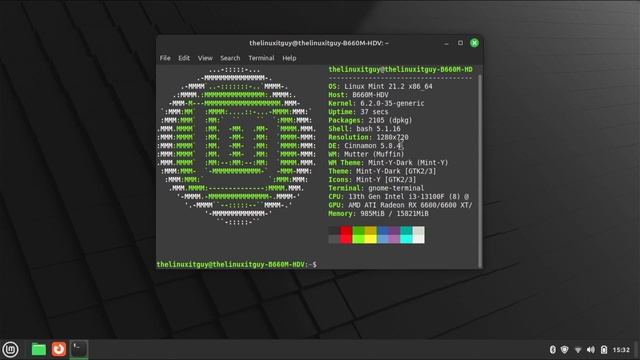Click the 'WM: Mutter (Muffin)' line
640x360 pixels.
click(x=366, y=154)
